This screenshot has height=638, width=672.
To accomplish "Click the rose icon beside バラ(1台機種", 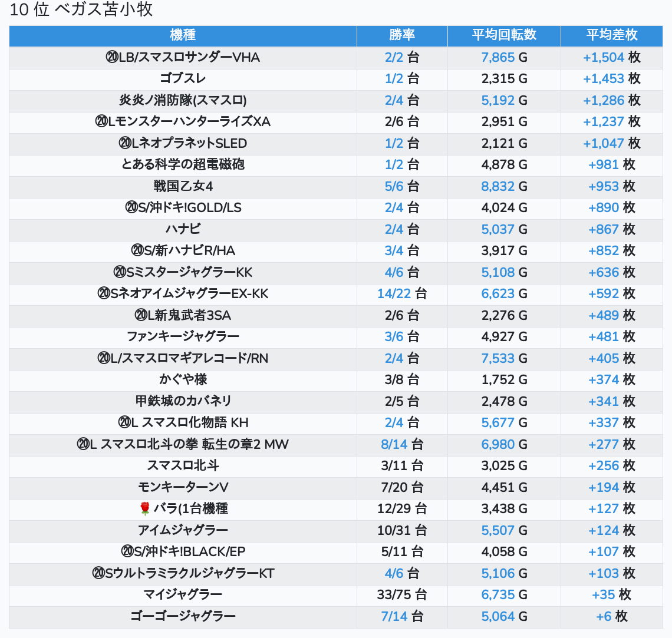I will pos(145,509).
